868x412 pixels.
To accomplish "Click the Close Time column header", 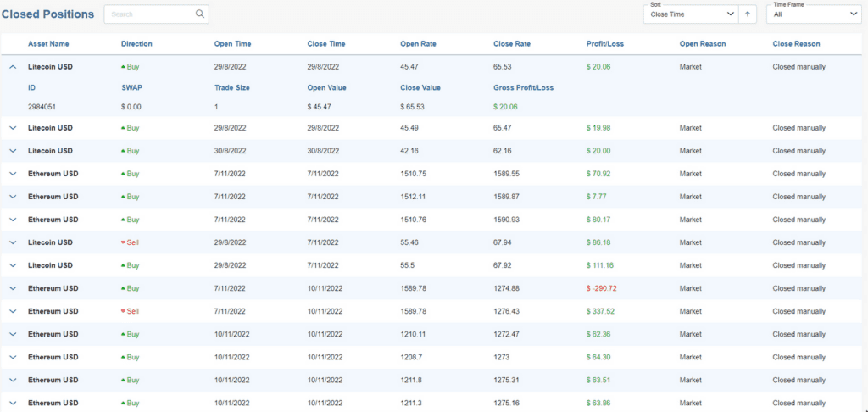I will [325, 44].
